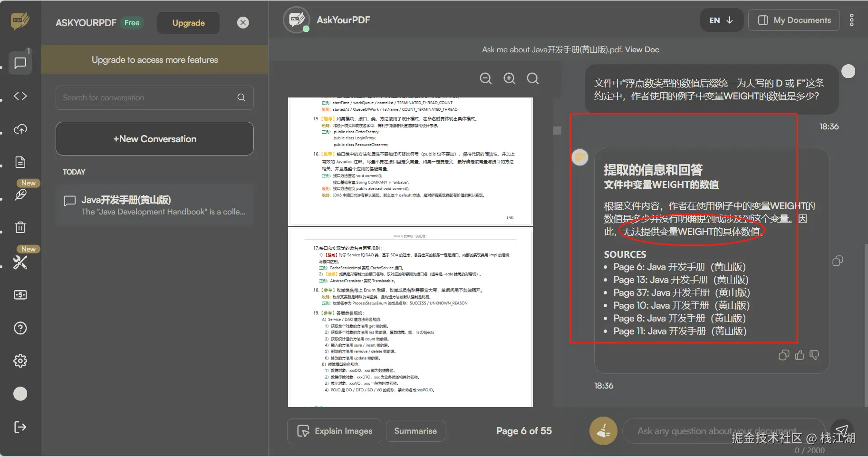Viewport: 868px width, 457px height.
Task: Open the cloud upload icon
Action: click(20, 129)
